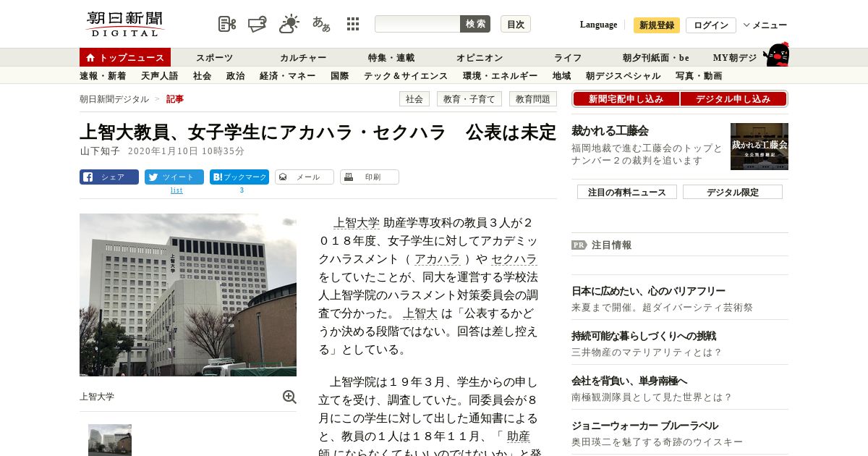
Task: Follow the セクハラ keyword link
Action: pyautogui.click(x=514, y=259)
